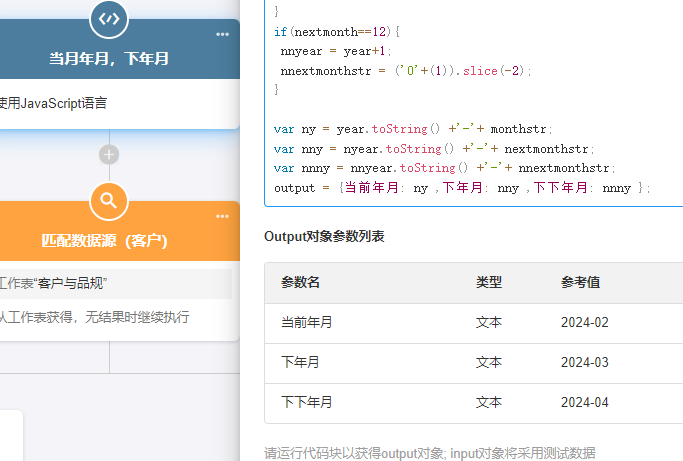This screenshot has width=683, height=461.
Task: Click the 参考值 column header
Action: click(580, 283)
